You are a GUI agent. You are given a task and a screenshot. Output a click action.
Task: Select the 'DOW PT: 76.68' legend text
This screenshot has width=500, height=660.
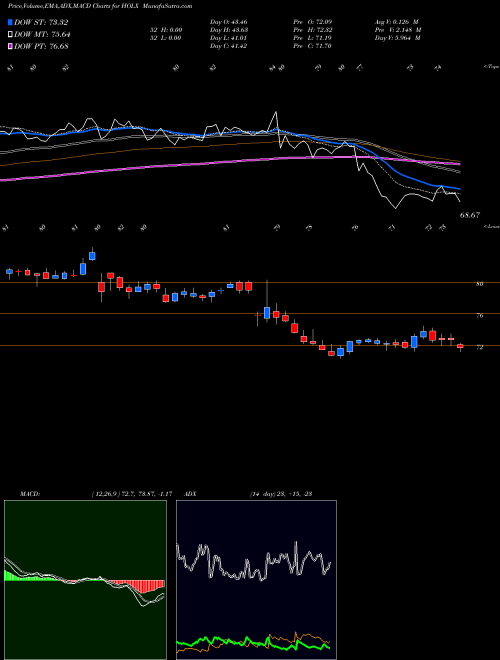pyautogui.click(x=41, y=46)
